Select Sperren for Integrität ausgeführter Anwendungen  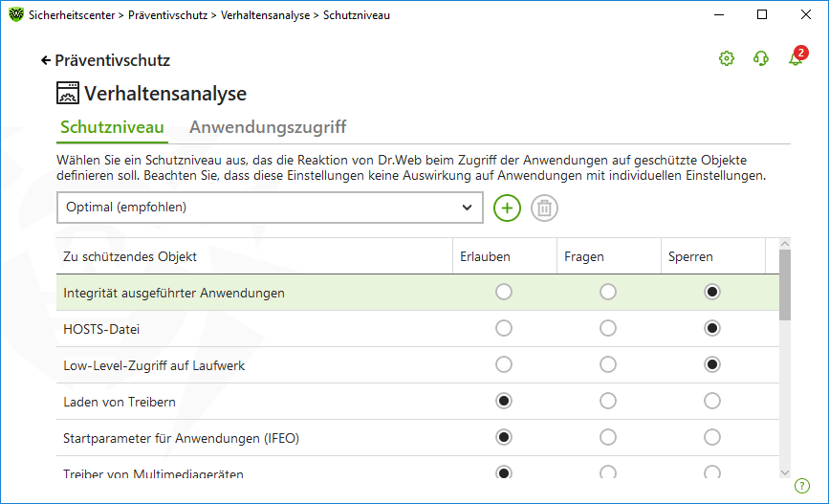[712, 292]
